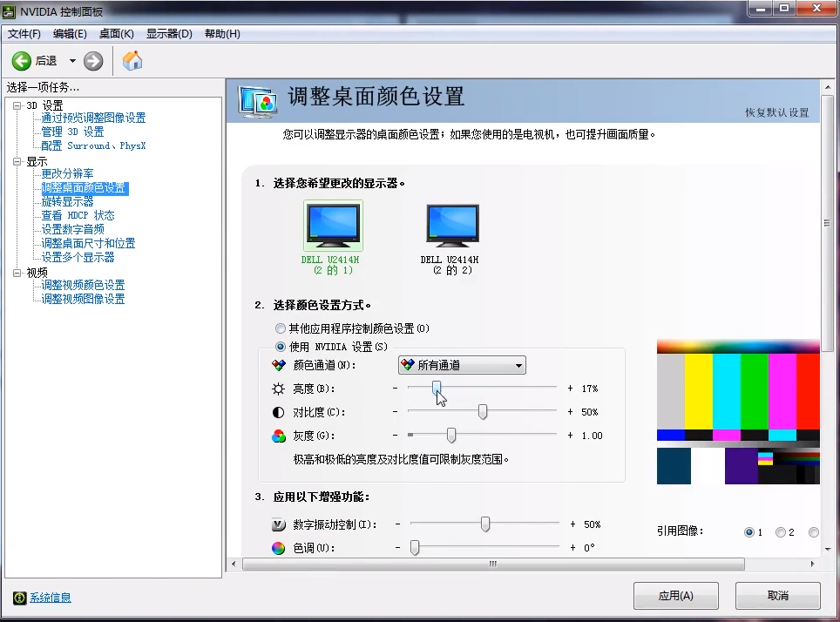
Task: Open the 桌面(K) menu
Action: [x=116, y=34]
